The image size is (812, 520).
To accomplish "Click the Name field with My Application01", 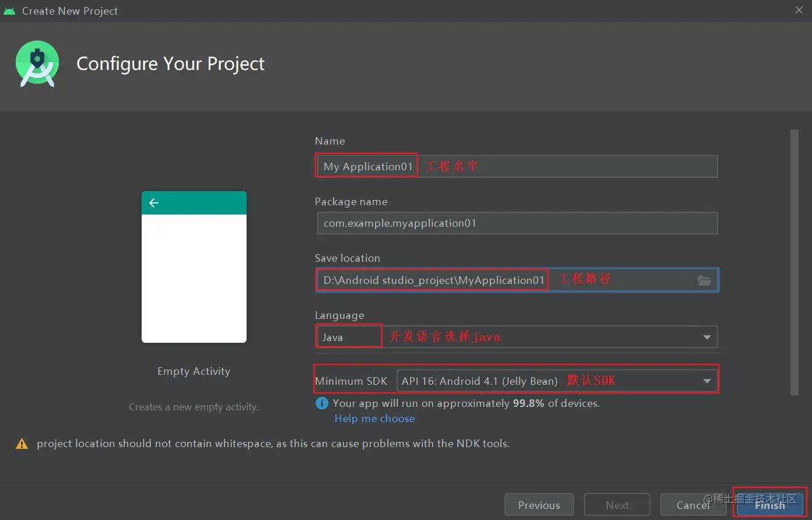I will tap(517, 166).
